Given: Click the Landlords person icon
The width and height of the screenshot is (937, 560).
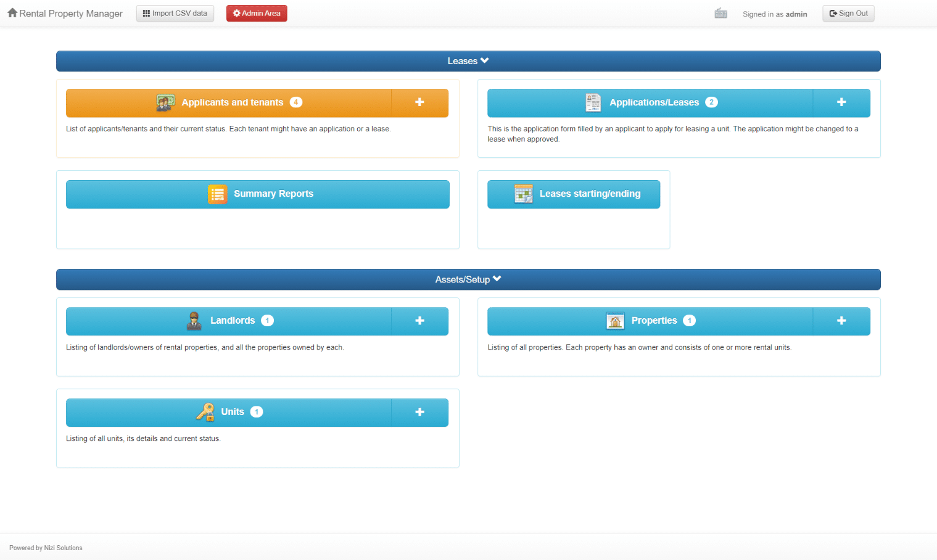Looking at the screenshot, I should 194,321.
